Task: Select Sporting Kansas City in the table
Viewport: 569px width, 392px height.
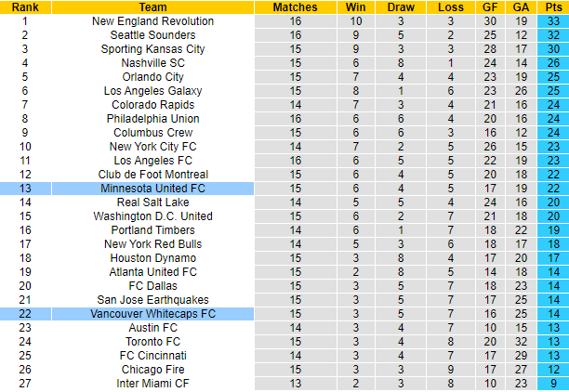Action: pyautogui.click(x=153, y=49)
